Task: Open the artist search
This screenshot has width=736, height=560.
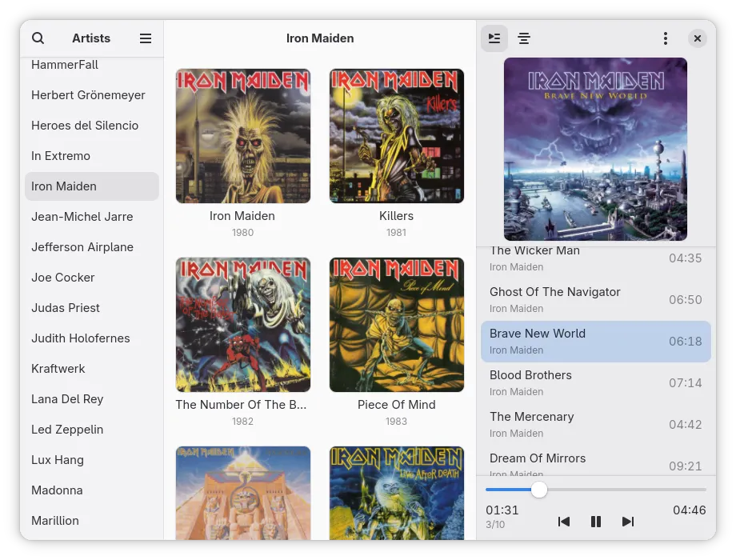Action: click(x=38, y=38)
